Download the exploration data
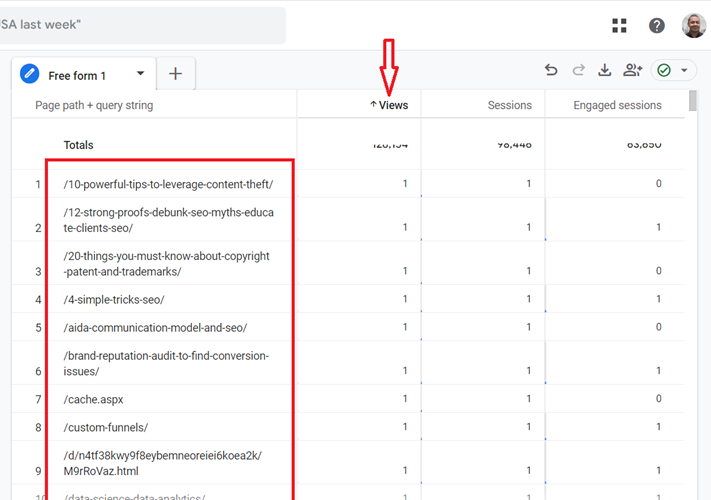Screen dimensions: 711x500 point(604,70)
